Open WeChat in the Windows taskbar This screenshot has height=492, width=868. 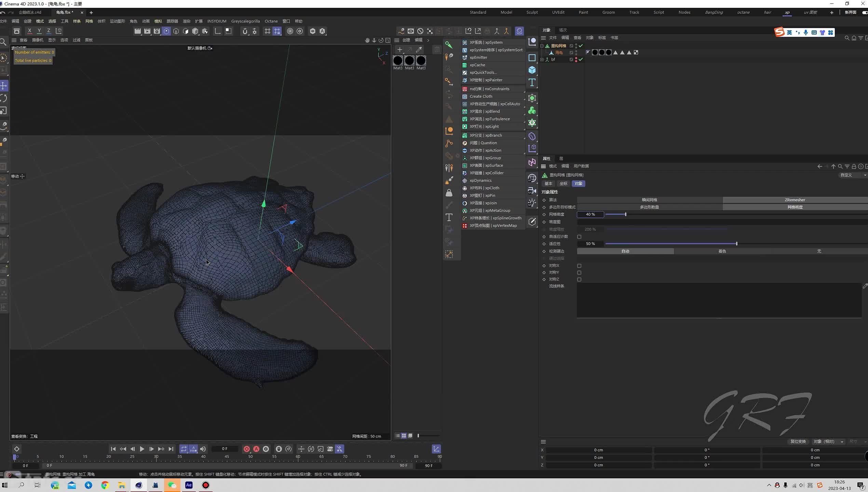tap(172, 485)
